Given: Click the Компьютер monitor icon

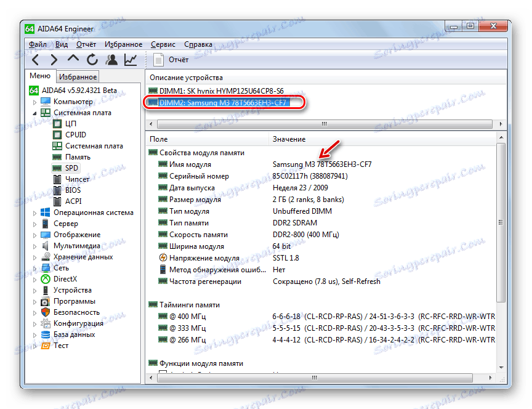Looking at the screenshot, I should [x=46, y=102].
